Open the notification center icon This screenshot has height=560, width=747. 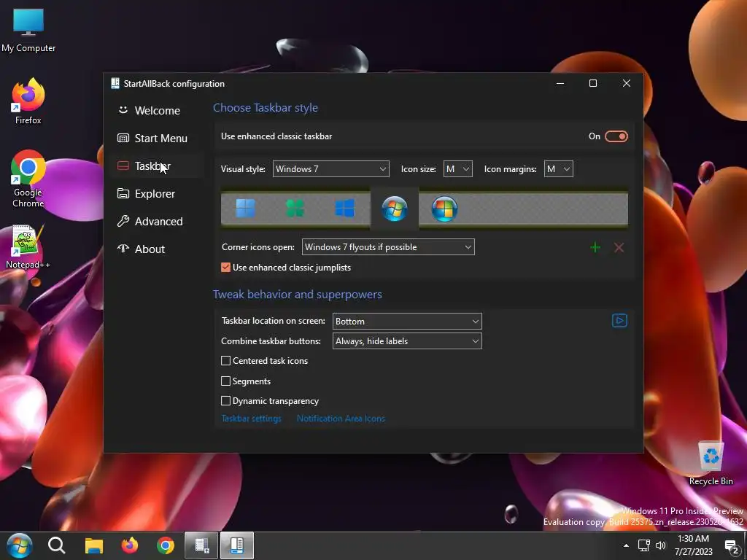tap(731, 545)
